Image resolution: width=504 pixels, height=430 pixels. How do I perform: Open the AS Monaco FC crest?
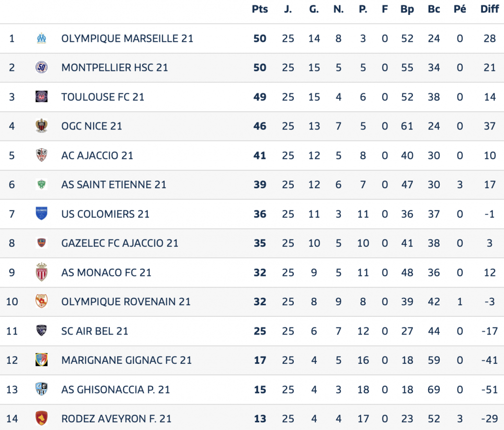[41, 272]
